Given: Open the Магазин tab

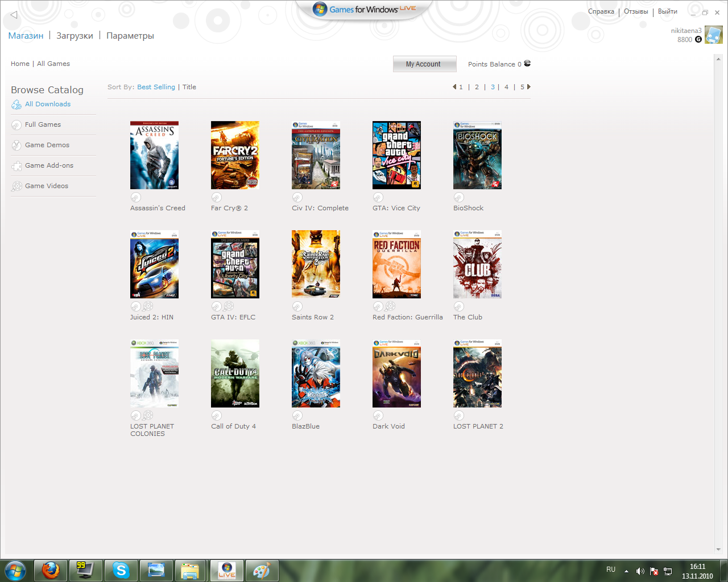Looking at the screenshot, I should click(26, 36).
